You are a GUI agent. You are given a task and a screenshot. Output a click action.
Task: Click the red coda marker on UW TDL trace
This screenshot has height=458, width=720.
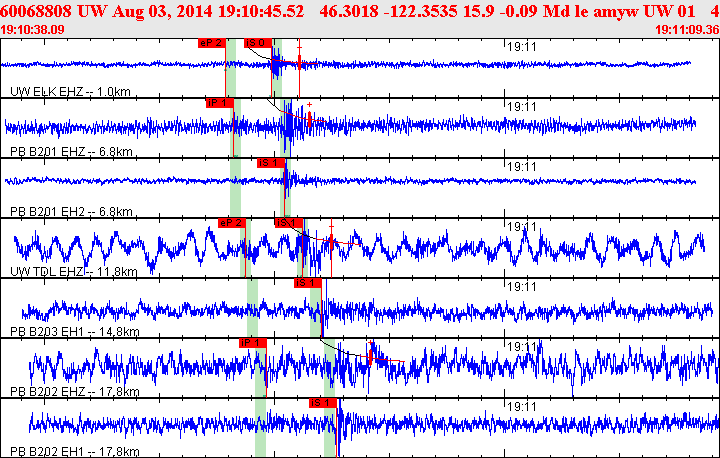pyautogui.click(x=330, y=240)
